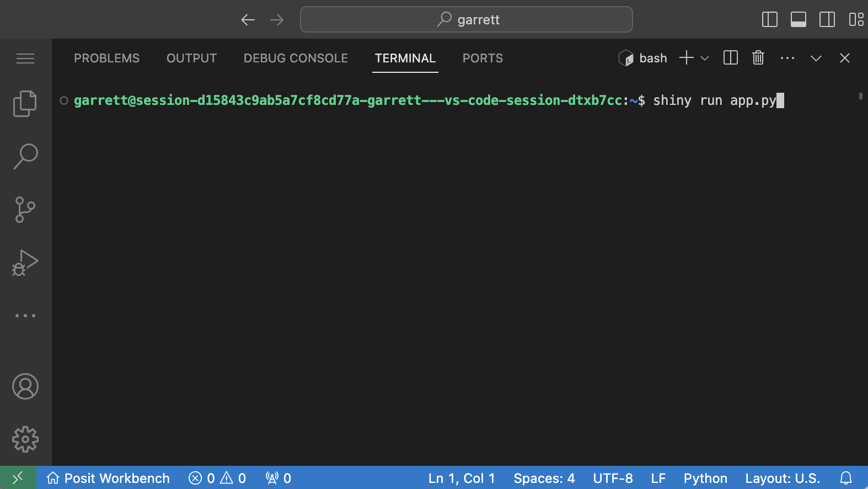Open the Explorer view in activity bar
This screenshot has height=489, width=868.
(x=25, y=104)
